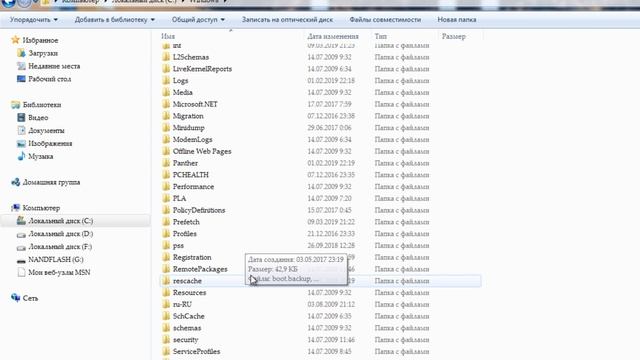640x360 pixels.
Task: Select the L2Schemas folder icon
Action: coord(166,57)
